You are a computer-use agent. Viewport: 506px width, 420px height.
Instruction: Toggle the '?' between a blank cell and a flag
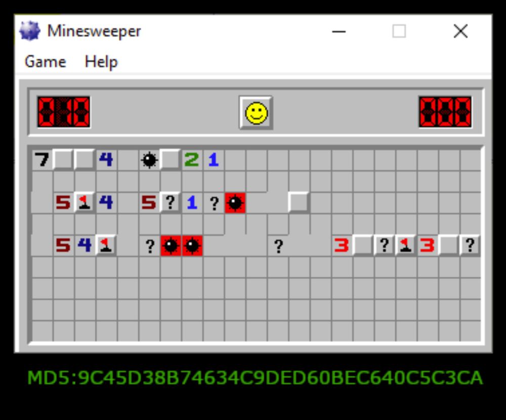coord(384,246)
